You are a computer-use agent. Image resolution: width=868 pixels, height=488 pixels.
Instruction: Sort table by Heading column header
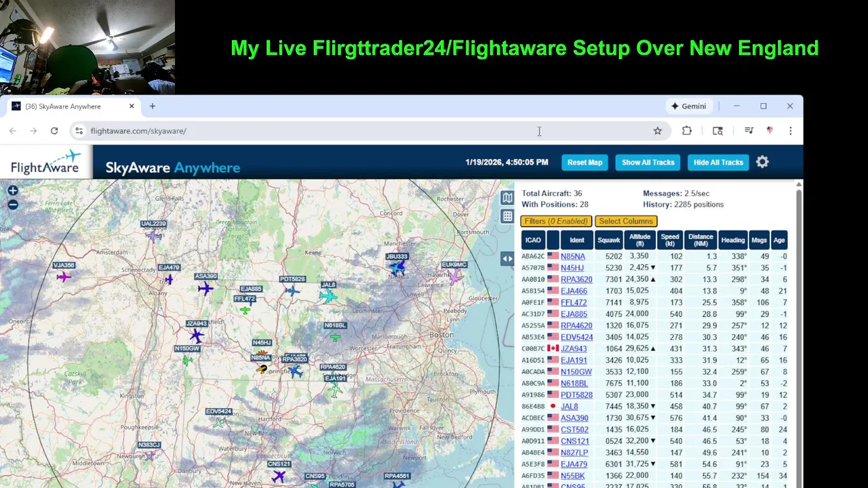[x=733, y=240]
